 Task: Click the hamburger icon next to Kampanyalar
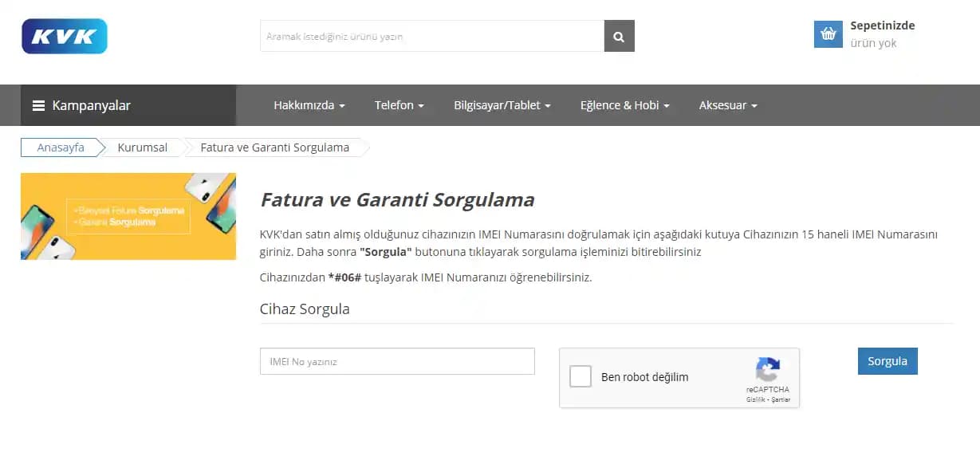point(37,104)
